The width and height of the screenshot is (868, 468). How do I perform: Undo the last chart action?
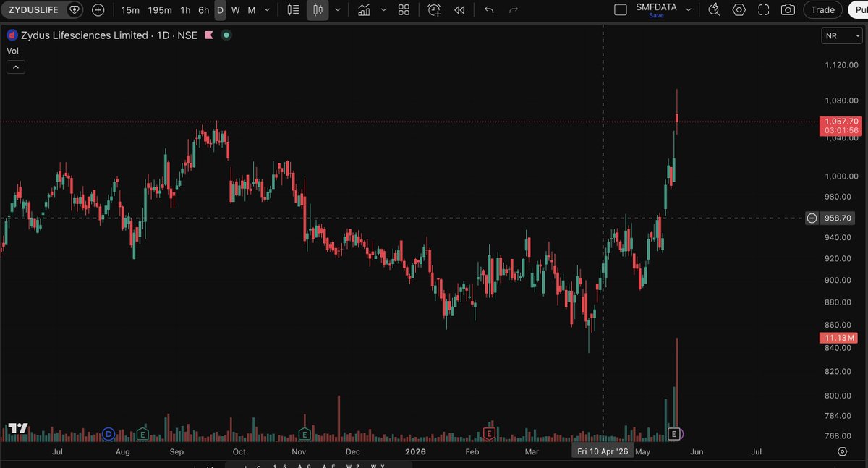[489, 10]
